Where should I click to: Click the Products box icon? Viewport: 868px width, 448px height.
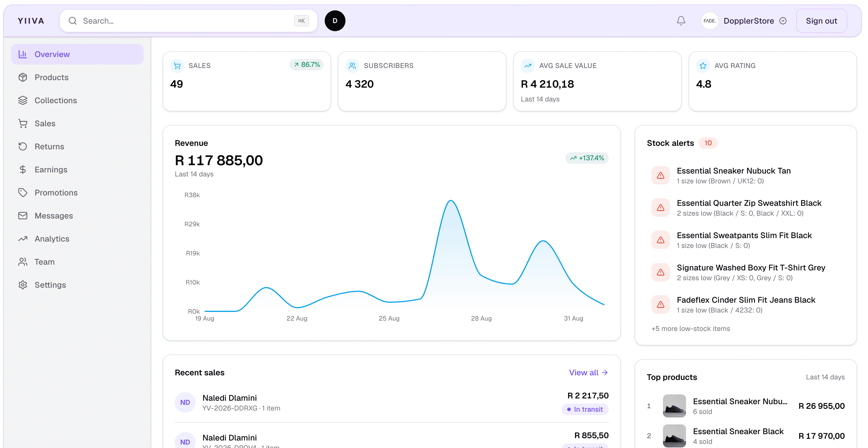(x=22, y=77)
